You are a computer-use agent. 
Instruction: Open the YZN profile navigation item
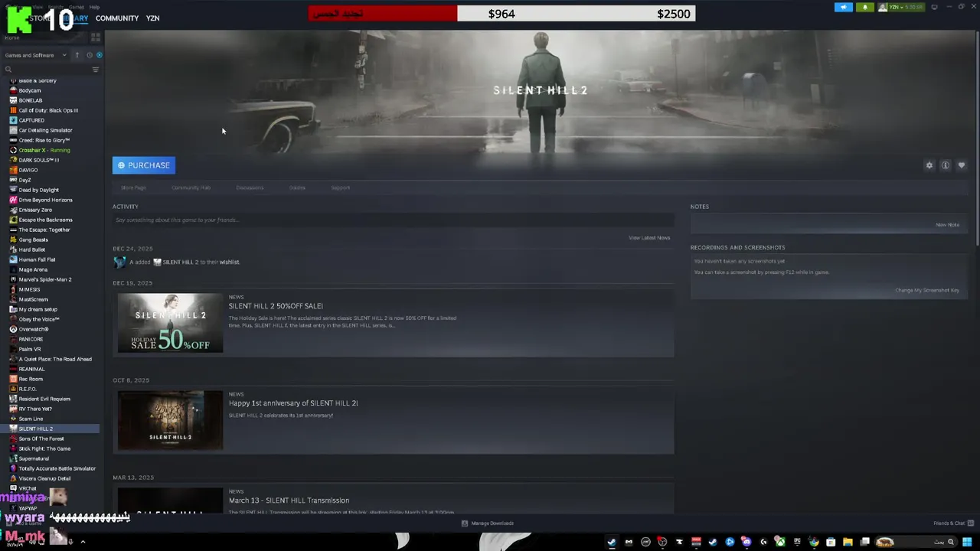click(x=153, y=18)
